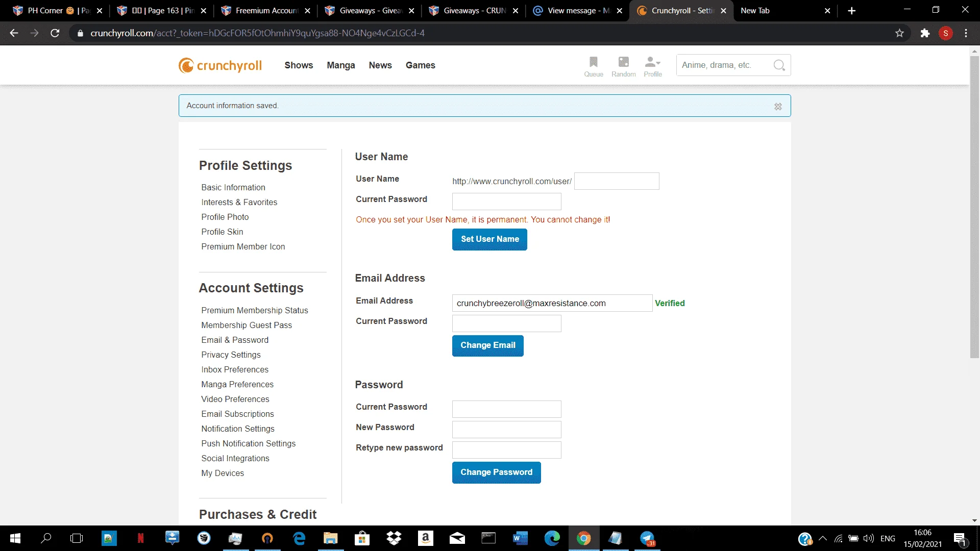Screen dimensions: 980x551
Task: Click Change Email button
Action: coord(488,345)
